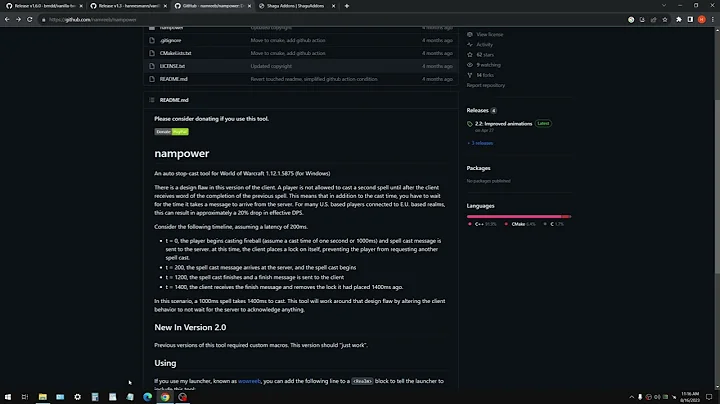The image size is (720, 404).
Task: Open the notification center icon
Action: 709,397
